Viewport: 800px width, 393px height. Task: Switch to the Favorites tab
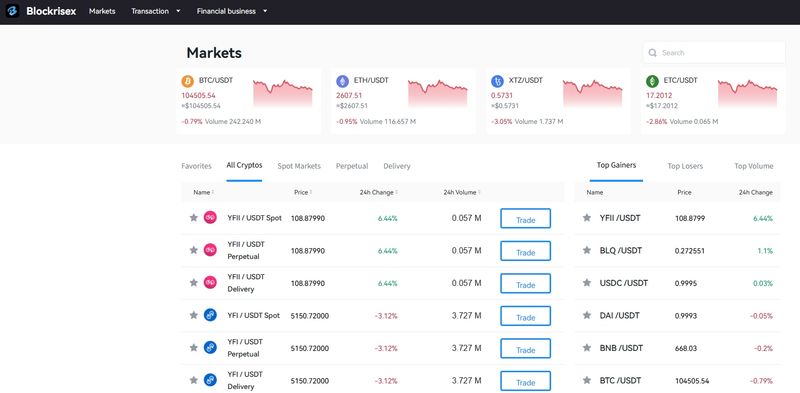(196, 166)
